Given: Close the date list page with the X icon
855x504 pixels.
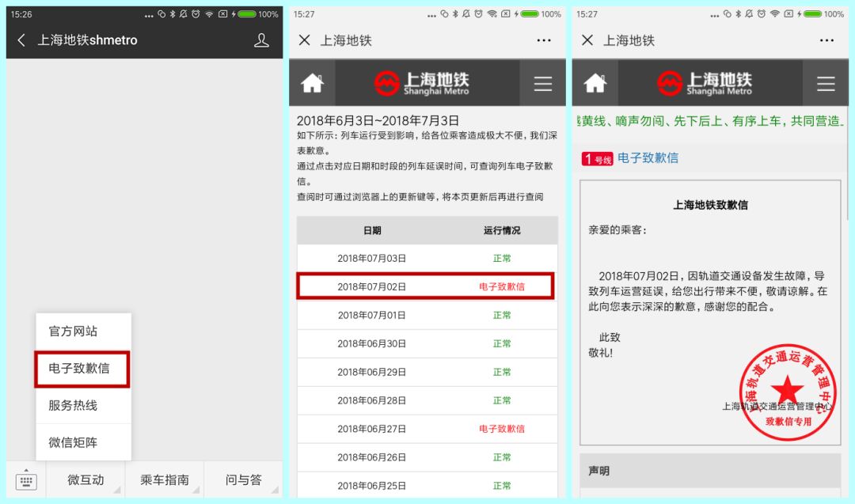Looking at the screenshot, I should (x=304, y=40).
